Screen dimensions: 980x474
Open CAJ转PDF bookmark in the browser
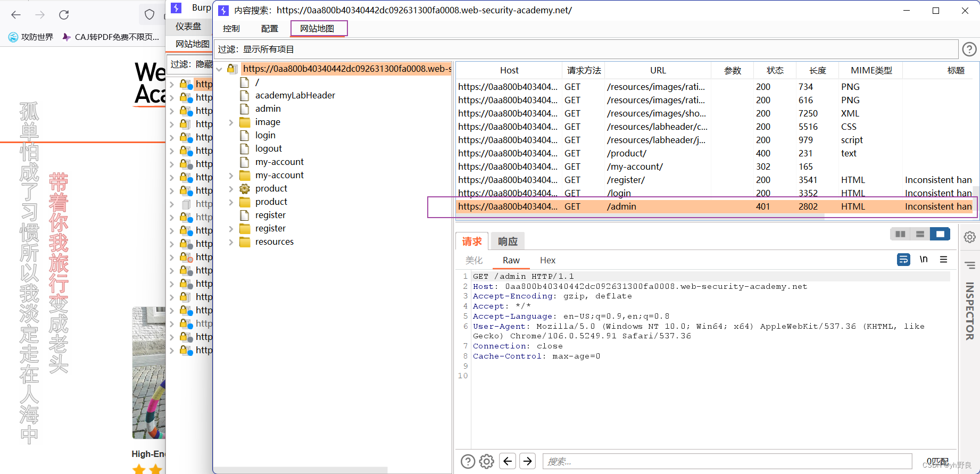112,37
